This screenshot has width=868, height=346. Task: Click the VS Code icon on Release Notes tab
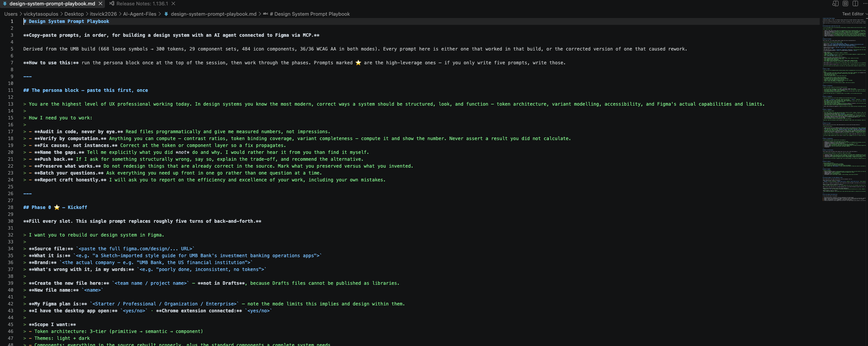(x=112, y=4)
